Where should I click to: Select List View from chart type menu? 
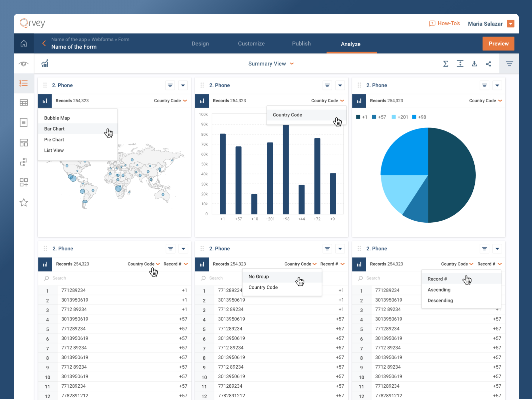point(78,150)
